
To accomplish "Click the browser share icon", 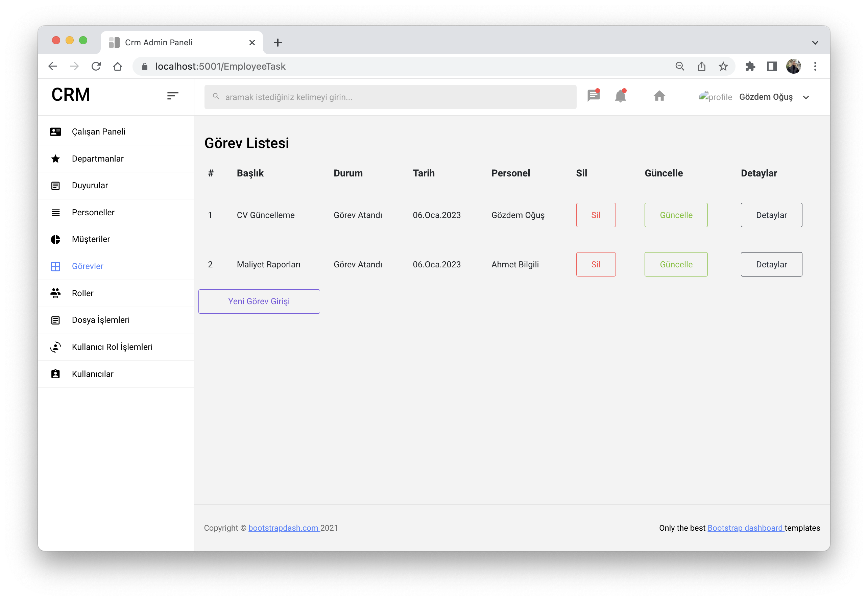I will pos(701,67).
